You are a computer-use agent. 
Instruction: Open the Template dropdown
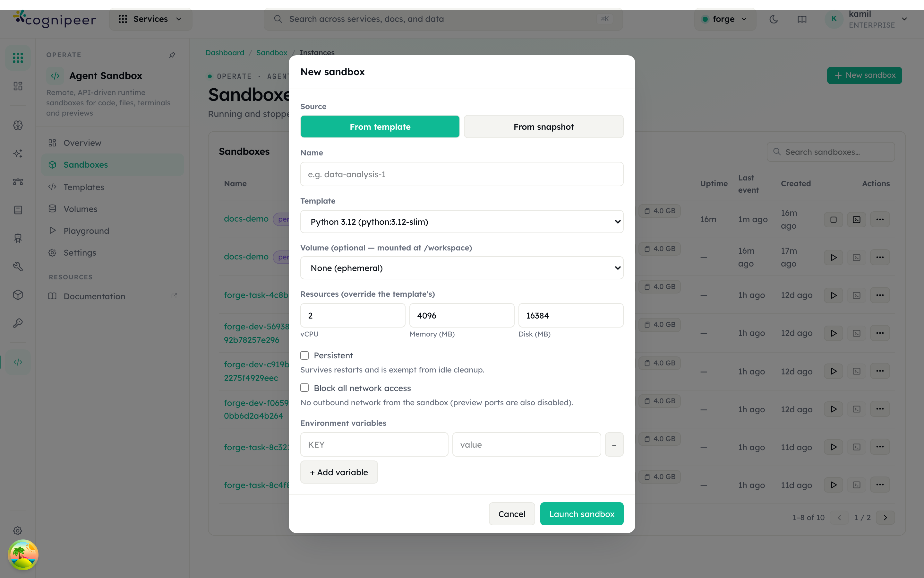pyautogui.click(x=462, y=222)
